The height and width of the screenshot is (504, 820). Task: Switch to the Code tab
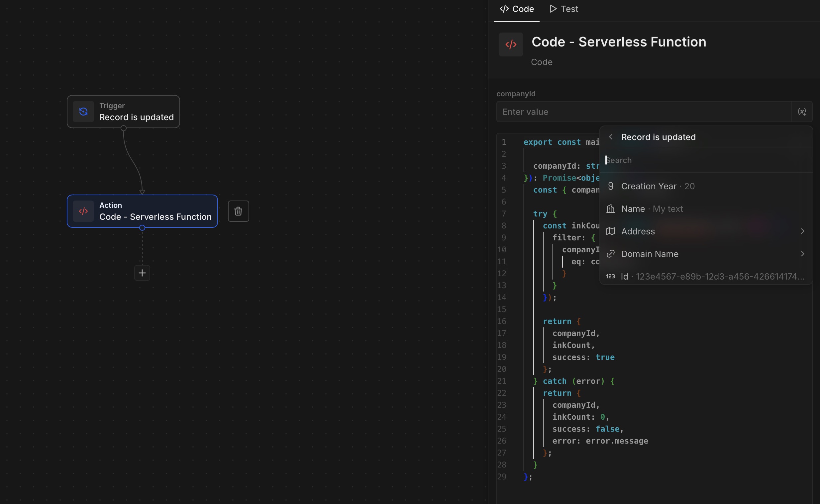(x=517, y=9)
